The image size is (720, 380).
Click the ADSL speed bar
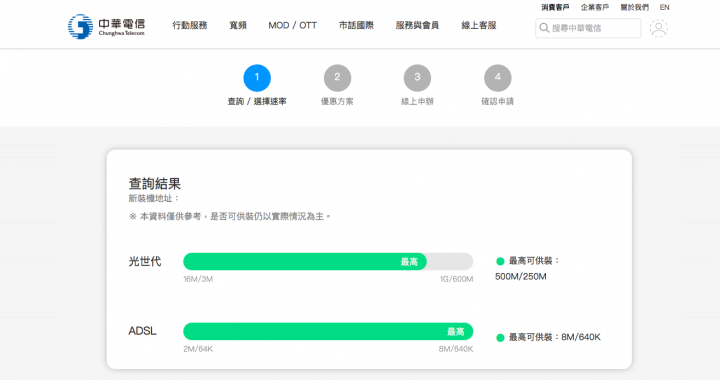pyautogui.click(x=328, y=331)
